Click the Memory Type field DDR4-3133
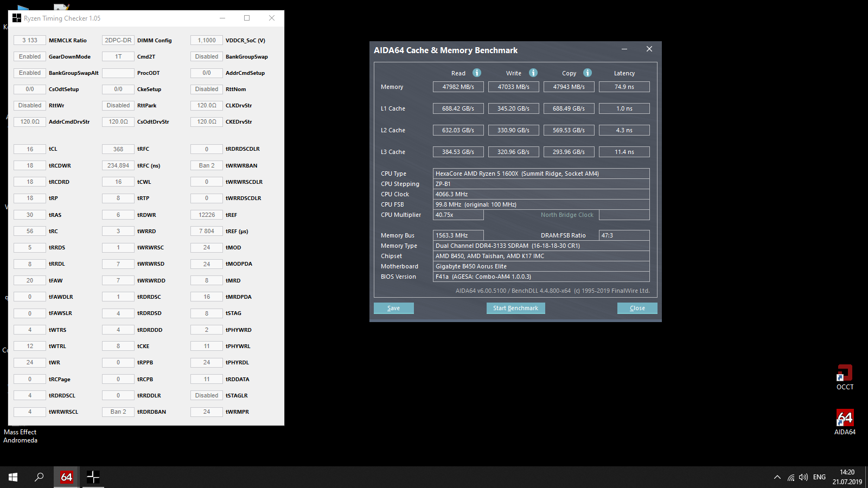868x488 pixels. coord(541,246)
